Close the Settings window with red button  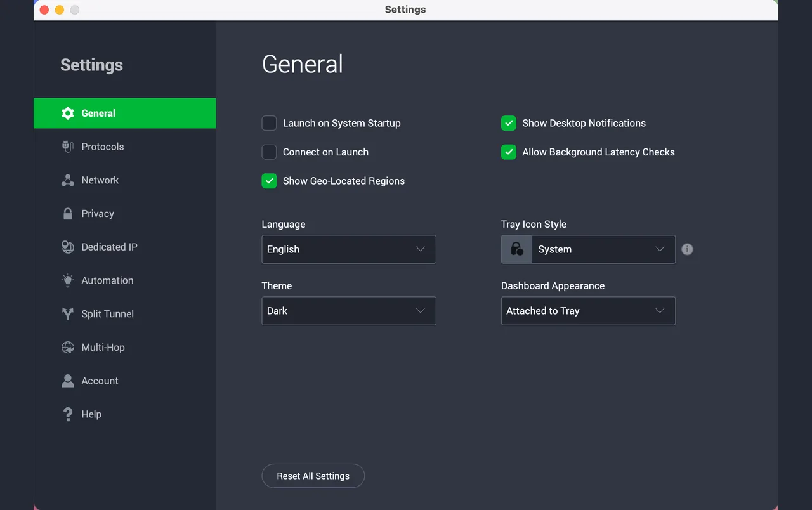[x=44, y=10]
